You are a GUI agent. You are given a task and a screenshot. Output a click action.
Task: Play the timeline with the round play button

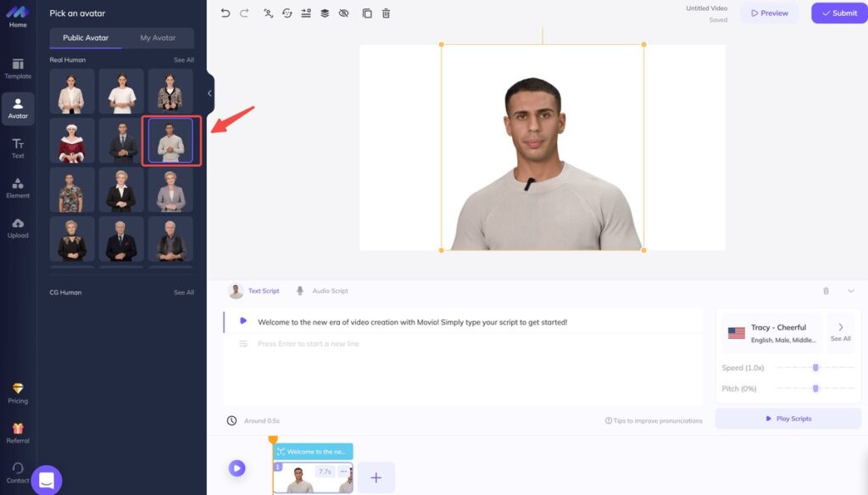(236, 468)
